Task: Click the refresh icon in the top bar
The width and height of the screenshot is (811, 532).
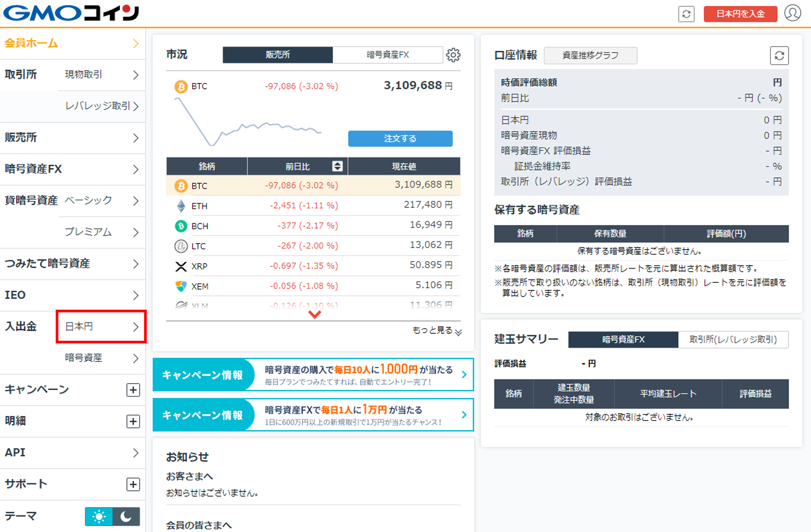Action: click(x=686, y=14)
